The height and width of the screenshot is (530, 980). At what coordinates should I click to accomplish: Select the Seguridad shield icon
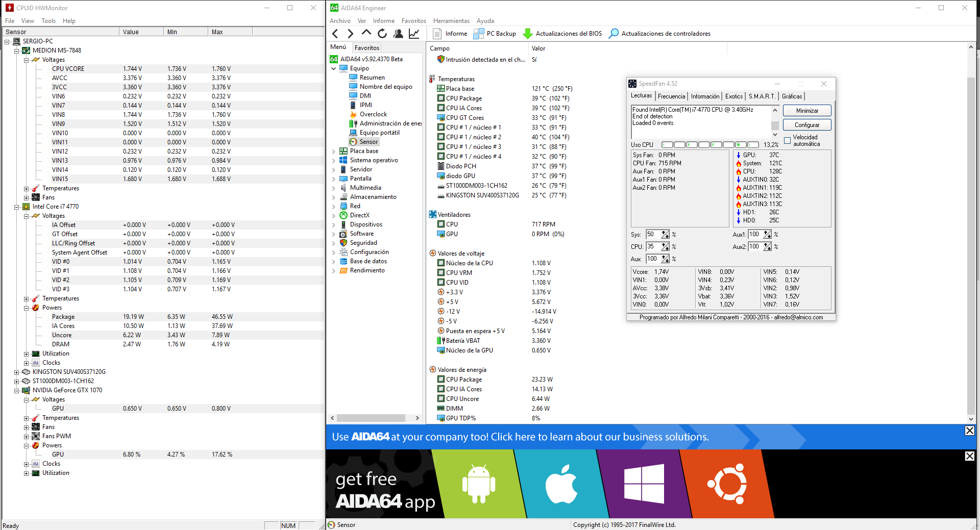(344, 243)
